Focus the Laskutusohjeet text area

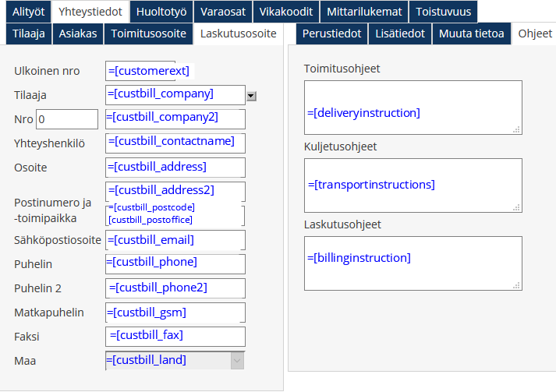point(412,263)
